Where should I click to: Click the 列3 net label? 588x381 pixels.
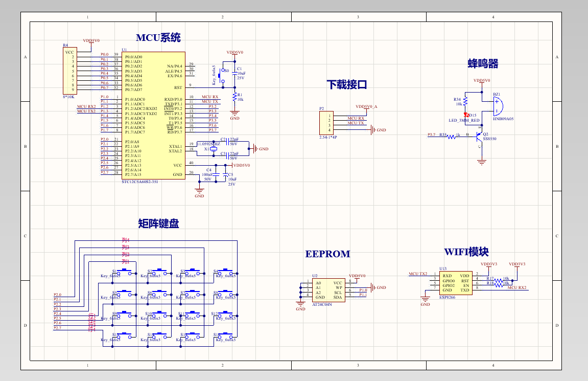pyautogui.click(x=126, y=247)
